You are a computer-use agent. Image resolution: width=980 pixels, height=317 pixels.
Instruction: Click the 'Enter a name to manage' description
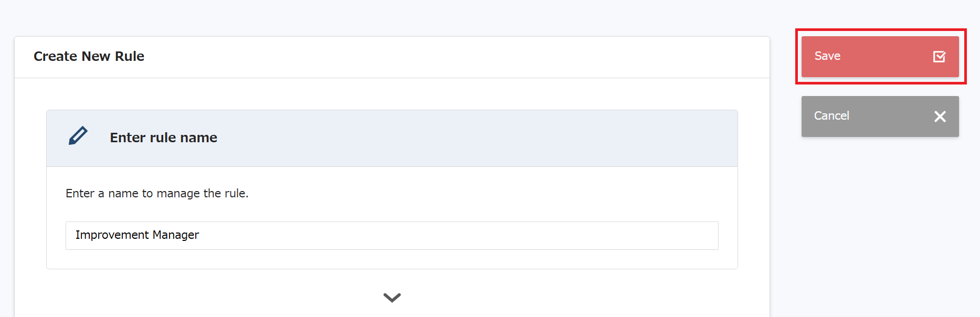(x=156, y=193)
